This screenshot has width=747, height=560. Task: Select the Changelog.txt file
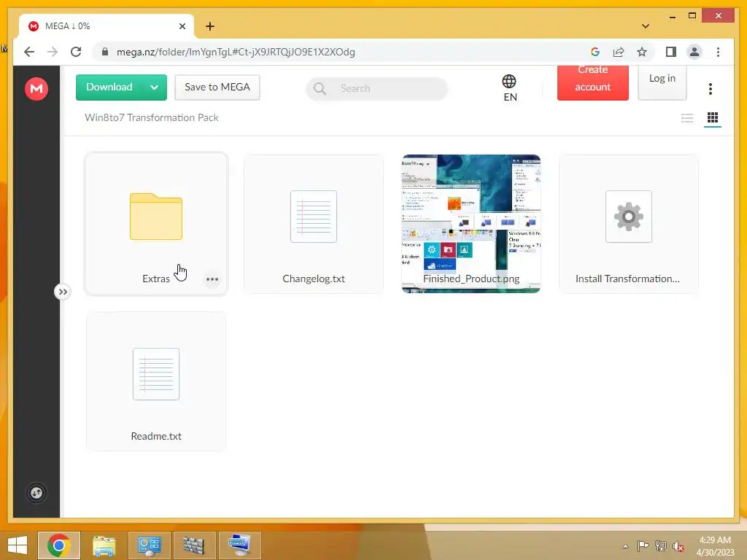314,223
